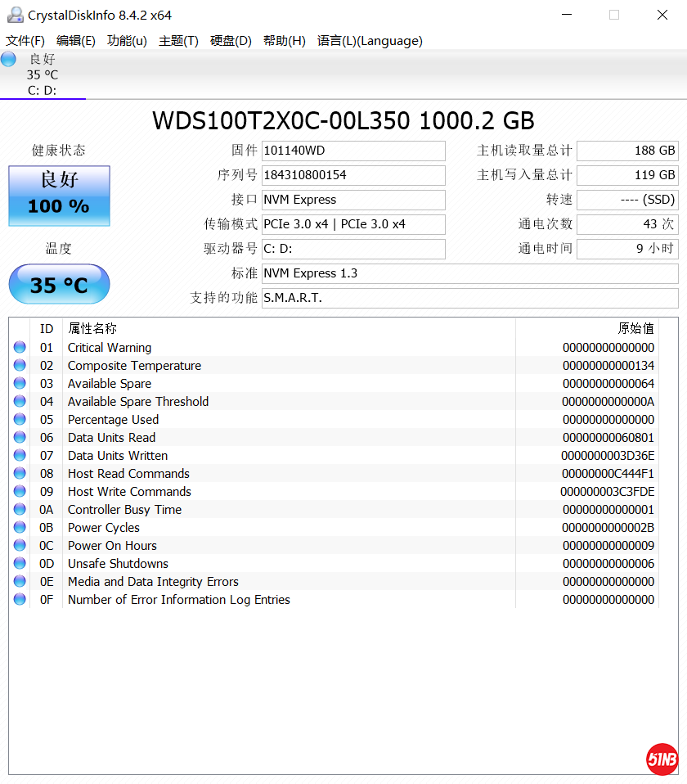Click the 35 °C temperature button
The image size is (687, 784).
pyautogui.click(x=59, y=285)
